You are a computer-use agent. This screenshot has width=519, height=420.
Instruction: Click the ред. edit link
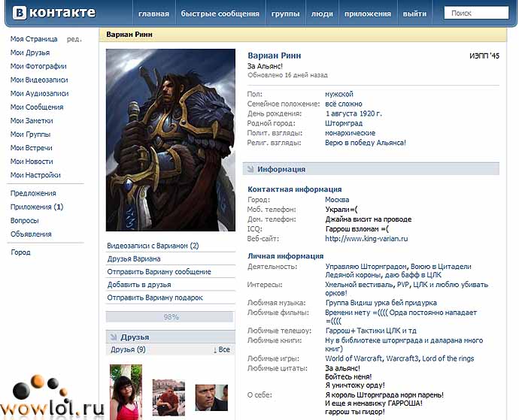pyautogui.click(x=74, y=39)
